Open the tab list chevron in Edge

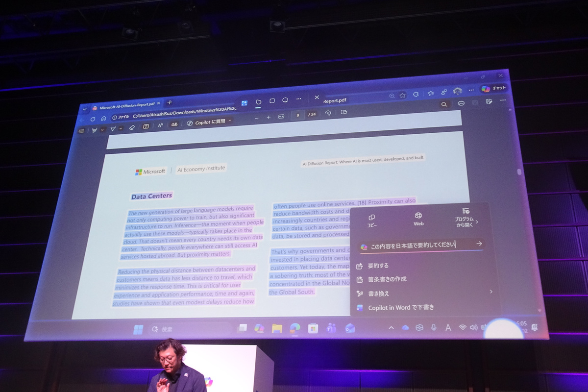click(84, 109)
